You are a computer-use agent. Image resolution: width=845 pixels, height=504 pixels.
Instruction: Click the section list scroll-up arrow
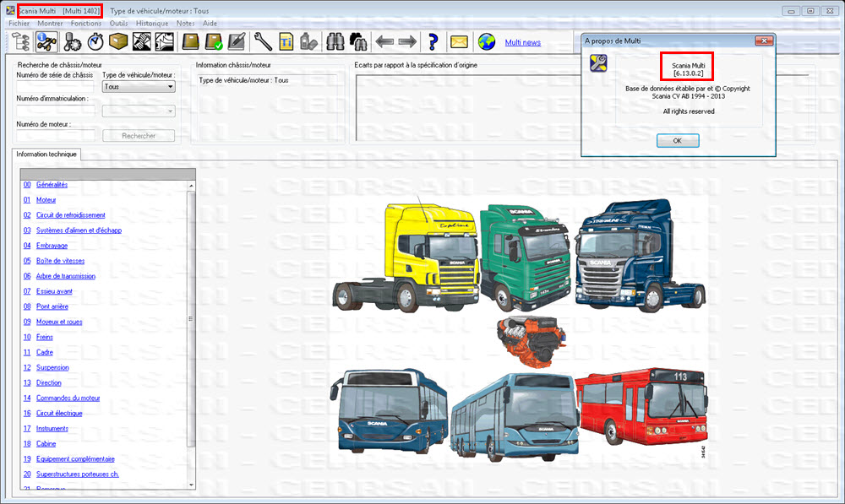tap(191, 186)
